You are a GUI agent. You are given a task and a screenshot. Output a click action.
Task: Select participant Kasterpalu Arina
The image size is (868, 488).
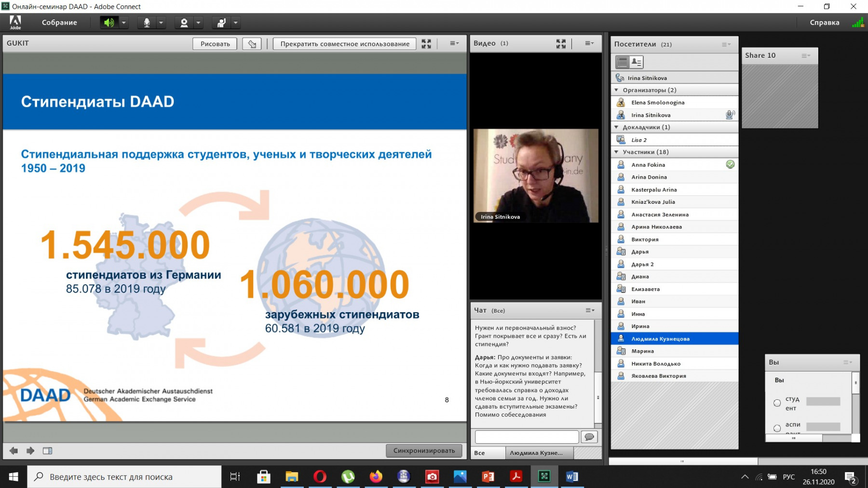click(x=675, y=189)
